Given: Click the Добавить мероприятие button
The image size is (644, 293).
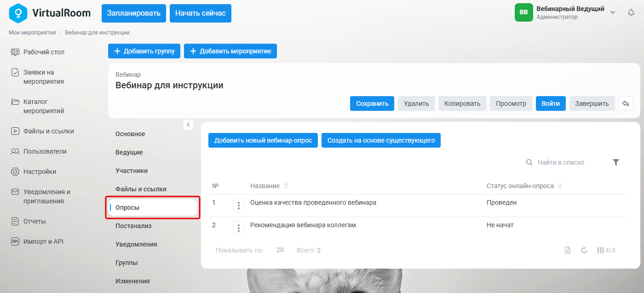Looking at the screenshot, I should pos(230,51).
